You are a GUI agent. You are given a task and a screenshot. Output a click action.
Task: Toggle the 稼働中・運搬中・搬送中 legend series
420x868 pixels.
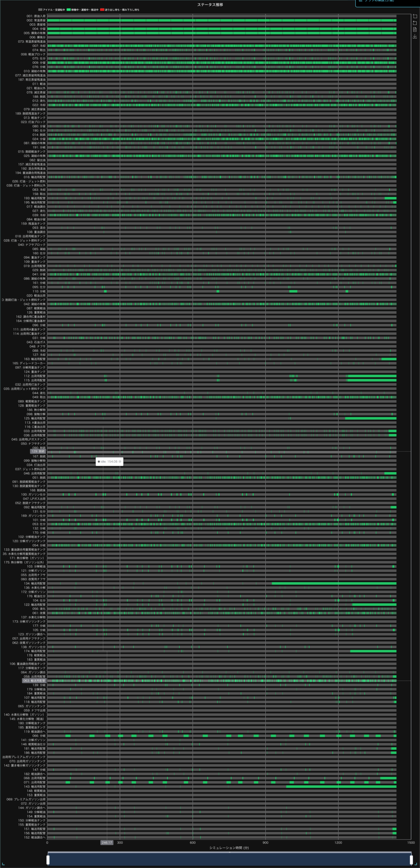tap(82, 10)
